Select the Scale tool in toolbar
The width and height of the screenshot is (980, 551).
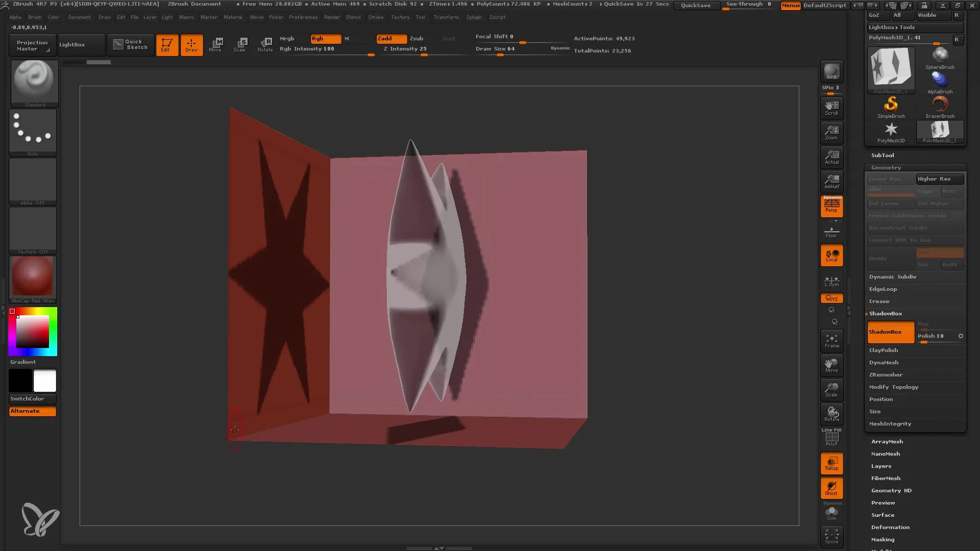[240, 44]
